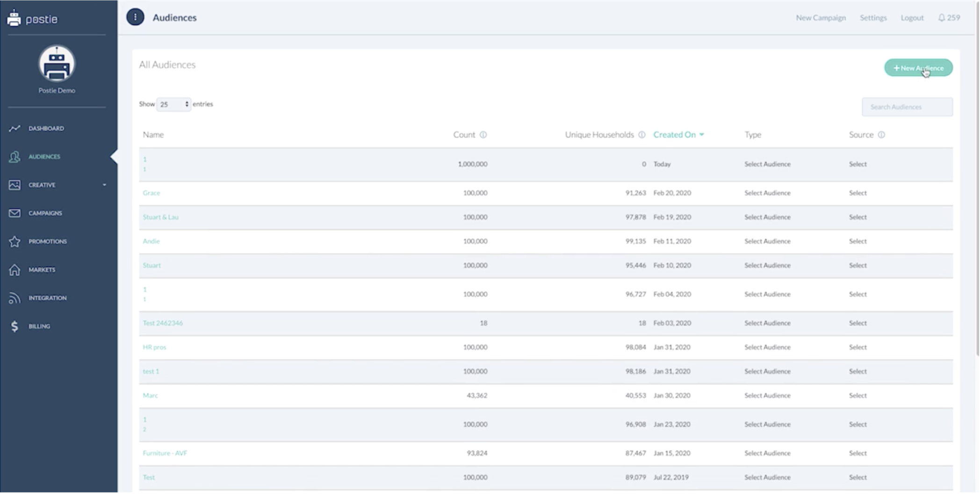Image resolution: width=980 pixels, height=494 pixels.
Task: Expand the Creative submenu arrow
Action: (104, 185)
